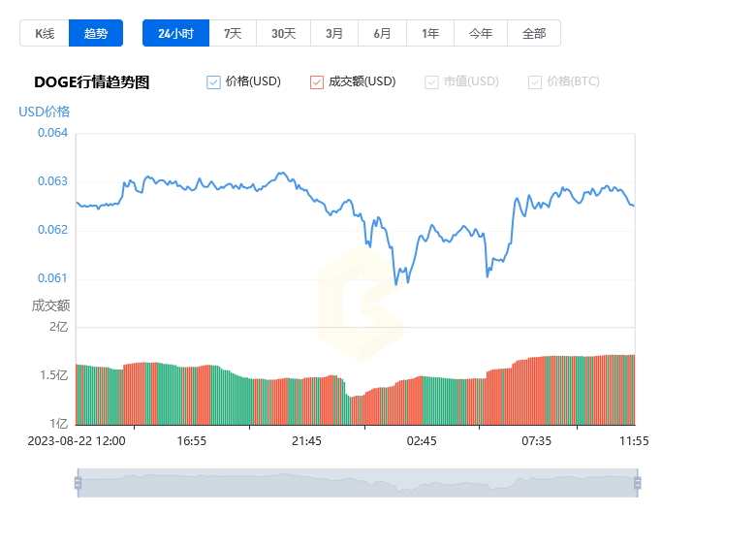Click the 今年 range button
The width and height of the screenshot is (756, 546).
(481, 33)
